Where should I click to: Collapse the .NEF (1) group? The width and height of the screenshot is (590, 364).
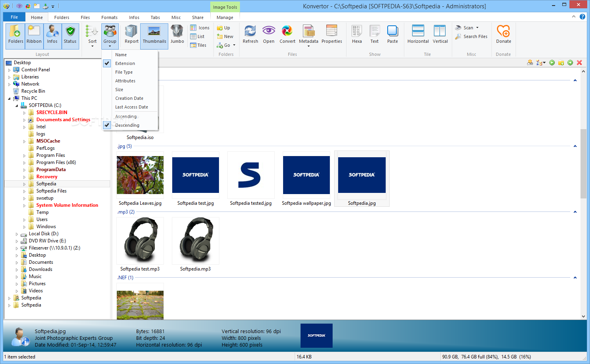point(575,278)
